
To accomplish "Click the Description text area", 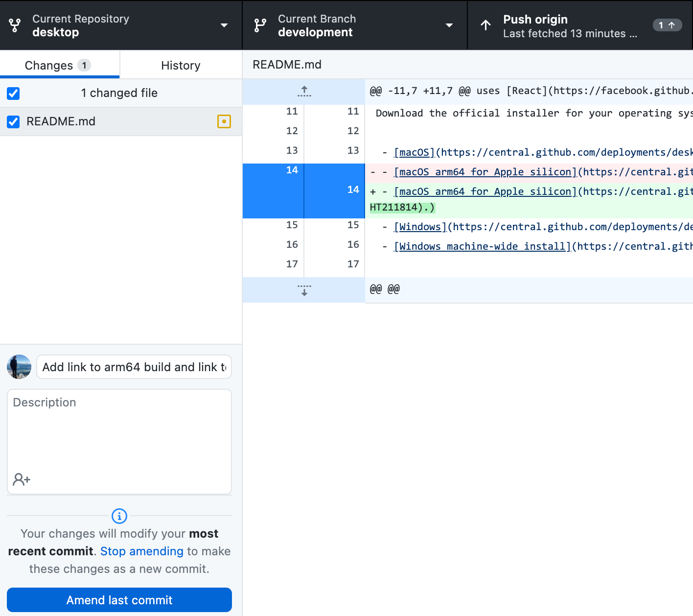I will (119, 441).
